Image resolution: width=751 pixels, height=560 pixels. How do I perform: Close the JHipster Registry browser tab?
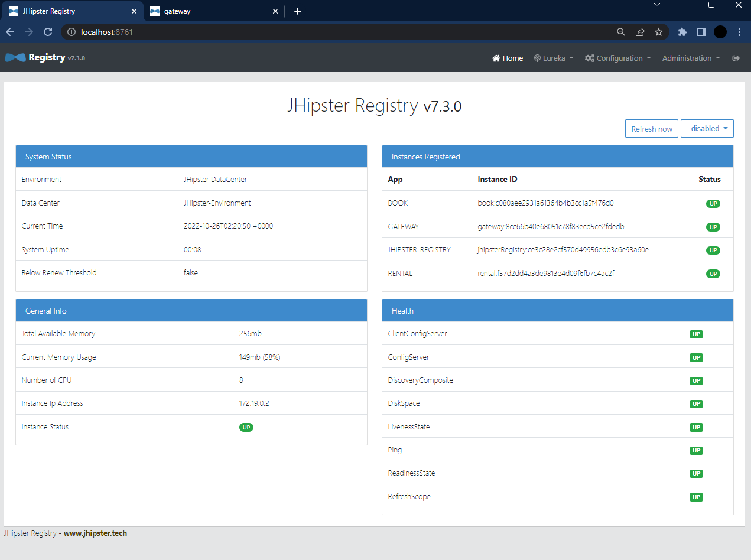[134, 11]
